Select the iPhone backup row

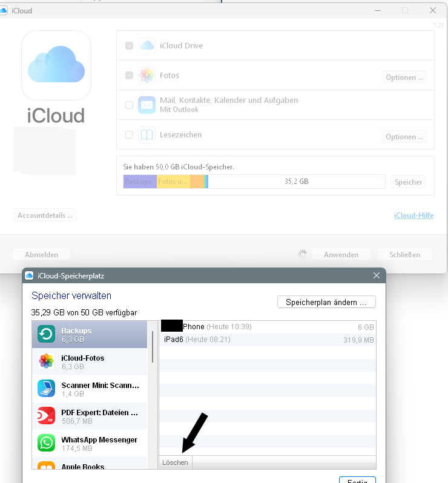[268, 327]
